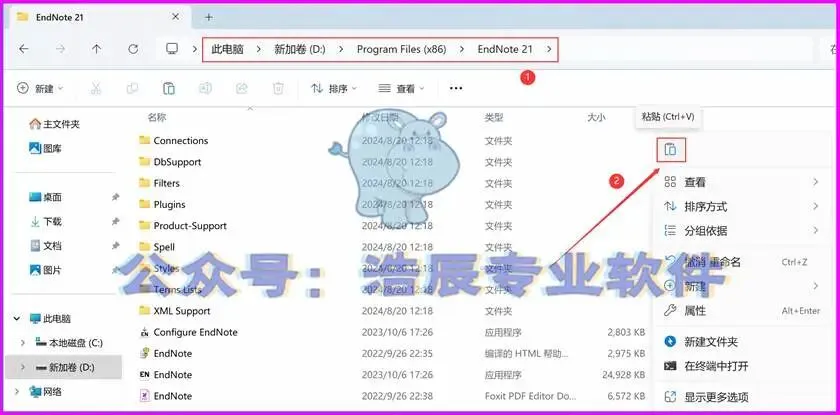Viewport: 840px width, 415px height.
Task: Open the 新建 dropdown in toolbar
Action: pyautogui.click(x=41, y=88)
